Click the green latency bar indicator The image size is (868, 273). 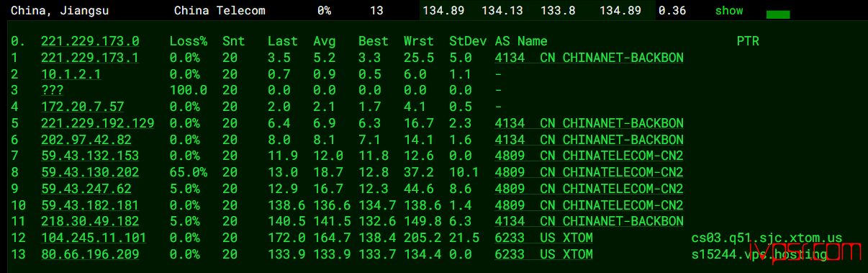coord(778,14)
